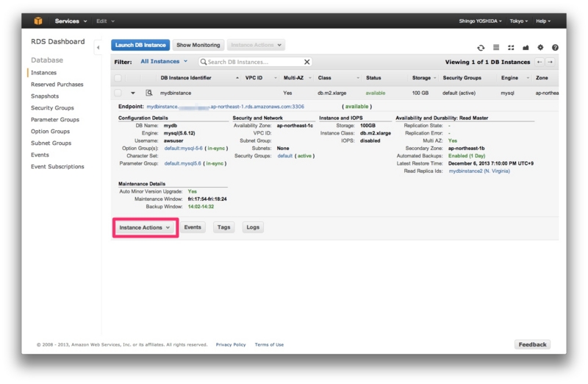This screenshot has height=384, width=588.
Task: Click db.m2.xlarge class cell in the table row
Action: (x=332, y=93)
